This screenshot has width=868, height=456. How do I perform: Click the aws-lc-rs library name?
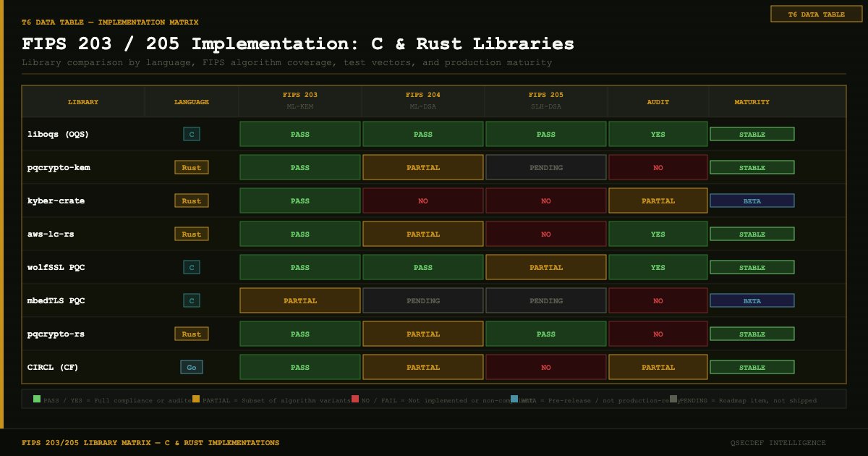tap(51, 234)
